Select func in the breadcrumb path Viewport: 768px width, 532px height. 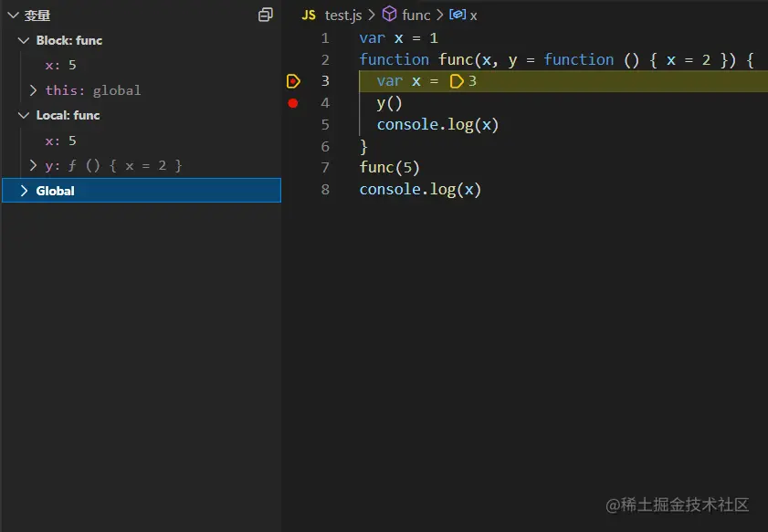coord(416,15)
